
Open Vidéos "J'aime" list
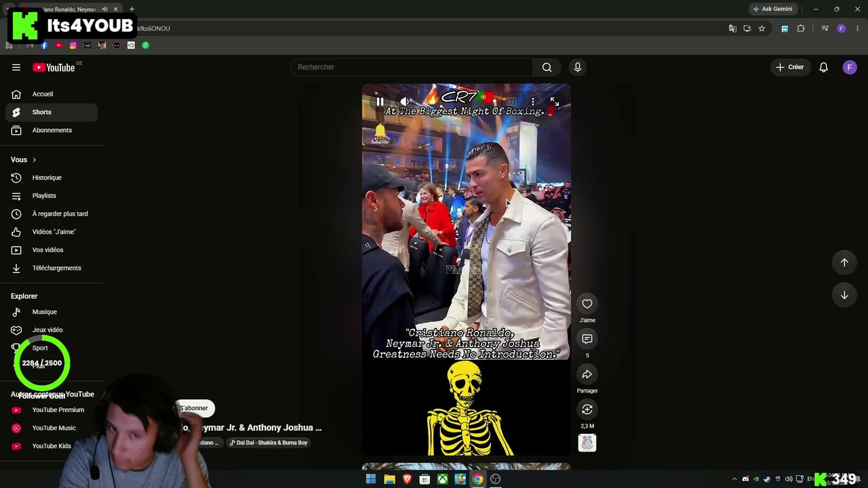pyautogui.click(x=51, y=232)
